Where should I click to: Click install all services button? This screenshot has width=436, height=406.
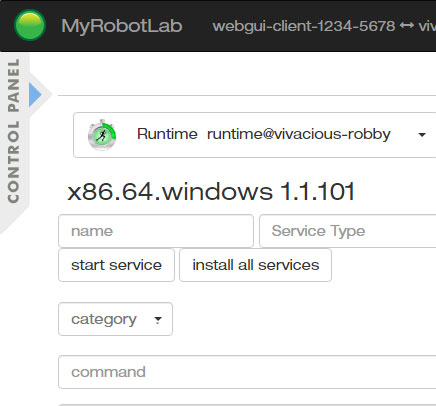tap(256, 265)
